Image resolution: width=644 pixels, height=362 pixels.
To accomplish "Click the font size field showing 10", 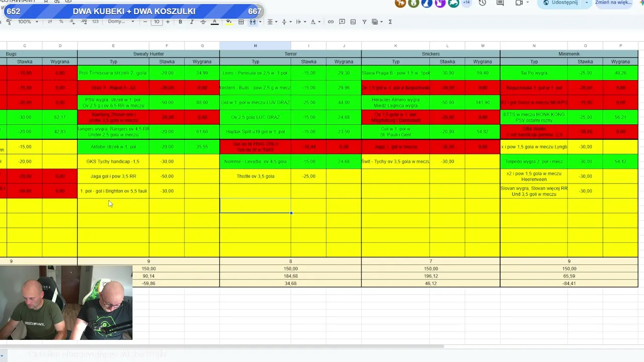I will pos(156,22).
